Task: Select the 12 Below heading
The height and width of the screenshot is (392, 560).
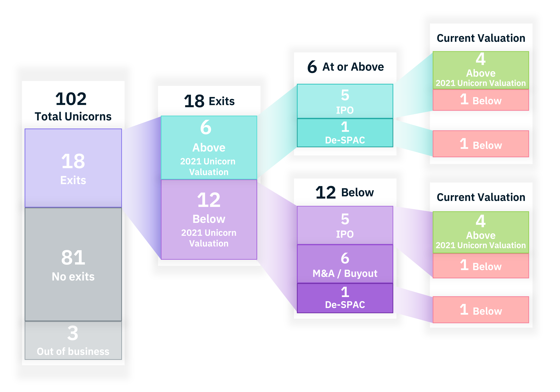Action: (x=345, y=192)
